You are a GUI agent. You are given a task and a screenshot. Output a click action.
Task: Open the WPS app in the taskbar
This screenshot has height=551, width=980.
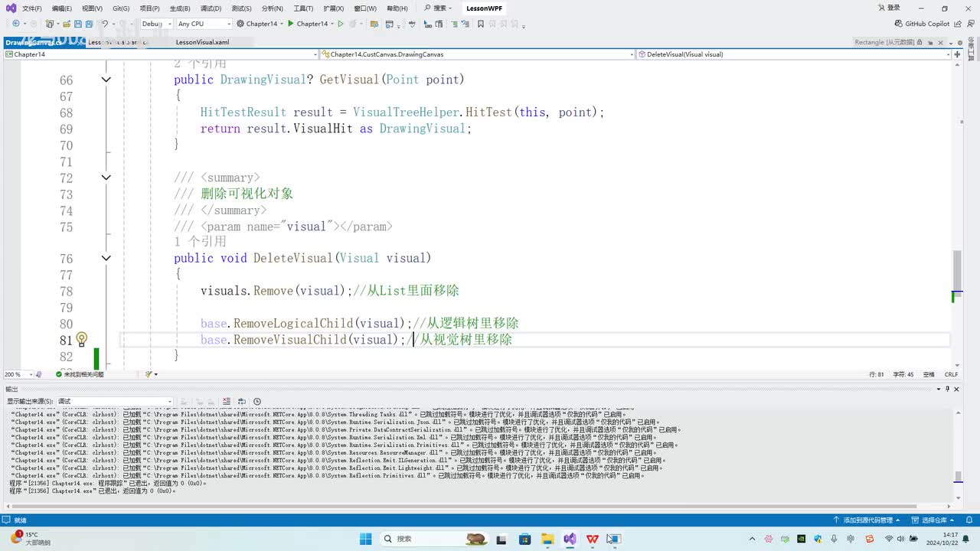[592, 539]
